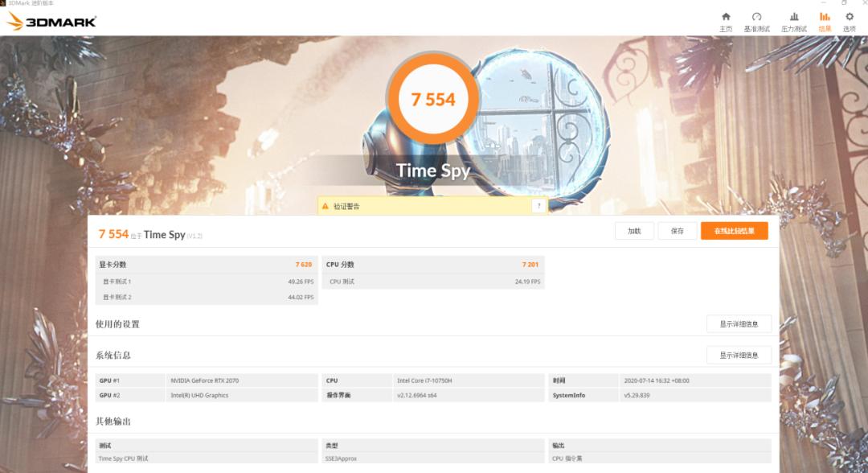Click the 显卡测试 2 row label

click(117, 298)
